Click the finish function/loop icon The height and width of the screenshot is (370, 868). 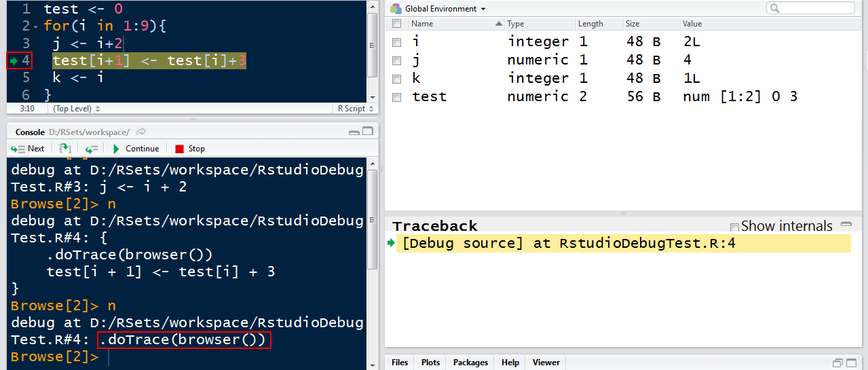pyautogui.click(x=92, y=149)
